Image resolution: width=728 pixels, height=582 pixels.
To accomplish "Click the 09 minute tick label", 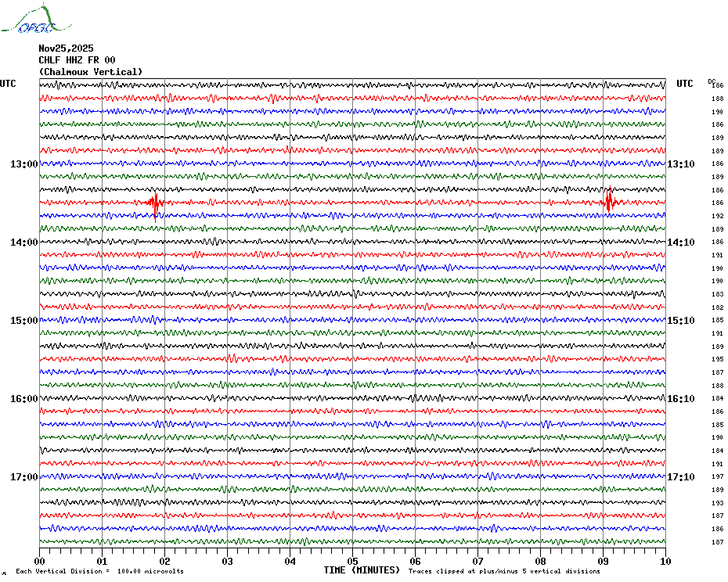I will tap(603, 561).
